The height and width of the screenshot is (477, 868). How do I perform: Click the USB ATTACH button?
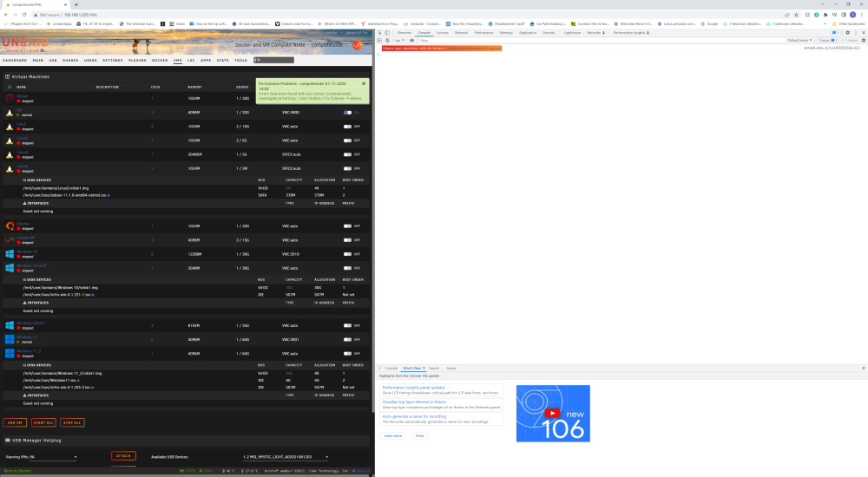coord(123,456)
